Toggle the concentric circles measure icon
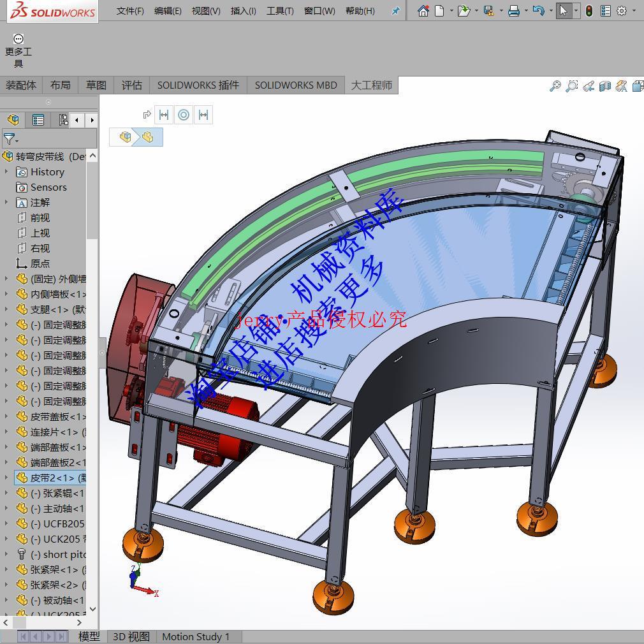644x644 pixels. [184, 115]
